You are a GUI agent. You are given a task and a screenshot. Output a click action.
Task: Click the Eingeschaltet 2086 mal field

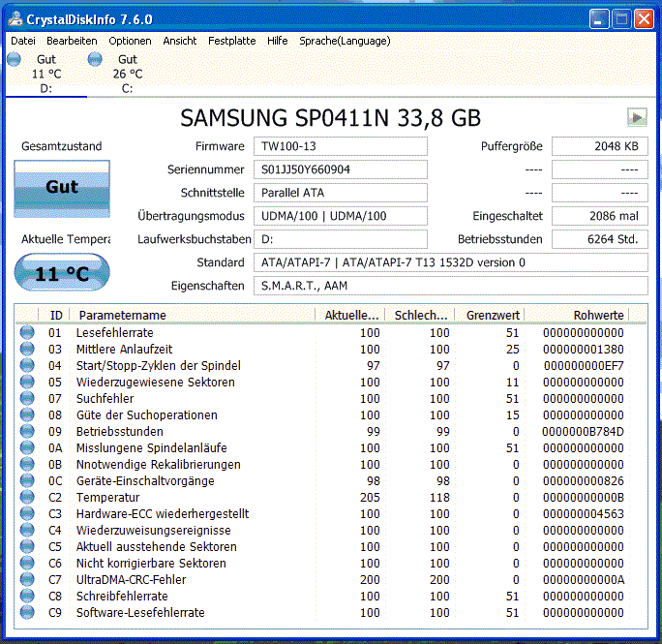[599, 216]
